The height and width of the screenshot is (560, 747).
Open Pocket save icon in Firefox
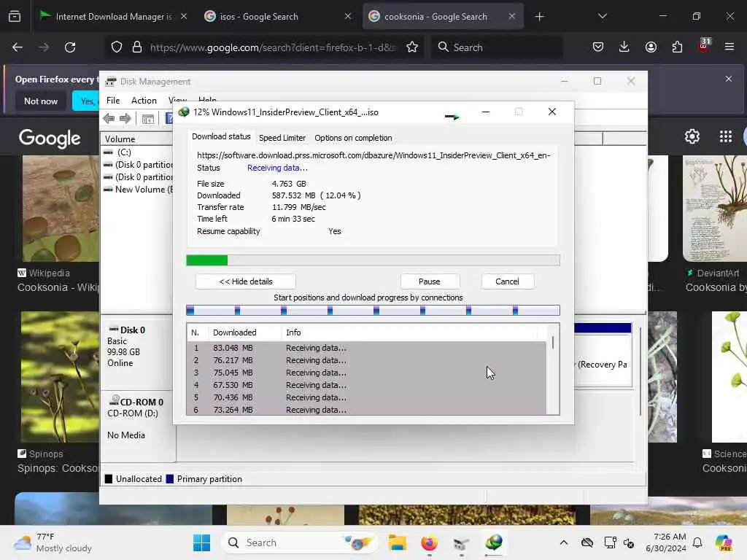click(598, 47)
